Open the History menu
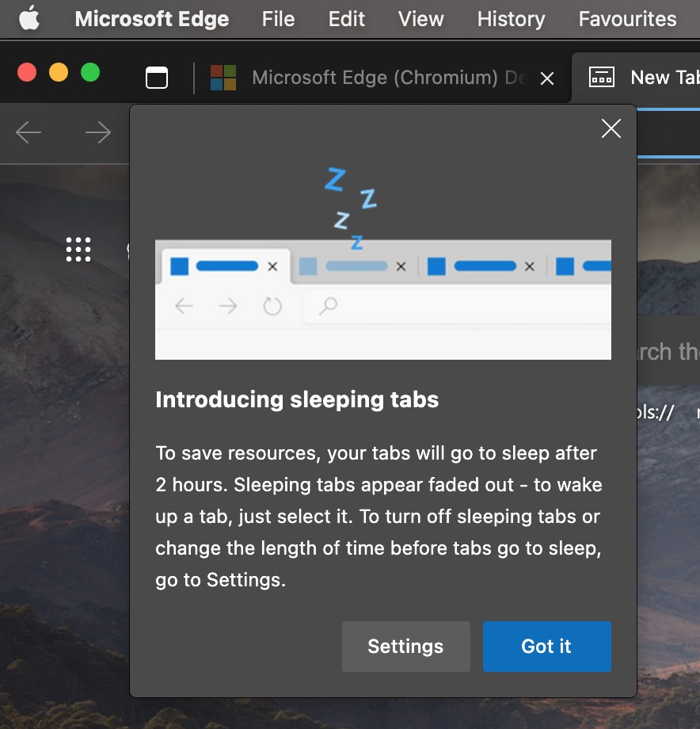 pyautogui.click(x=511, y=19)
